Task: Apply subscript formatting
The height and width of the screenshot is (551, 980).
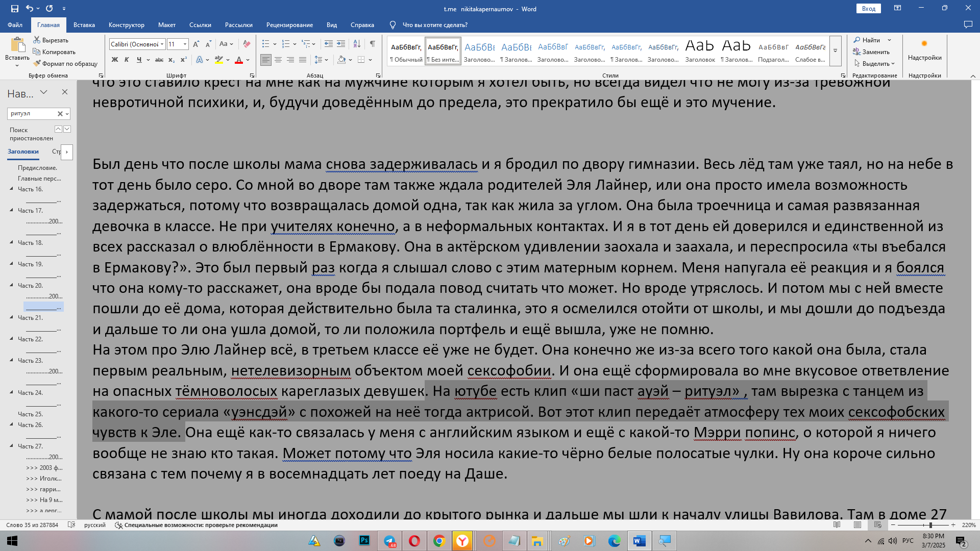Action: tap(171, 60)
